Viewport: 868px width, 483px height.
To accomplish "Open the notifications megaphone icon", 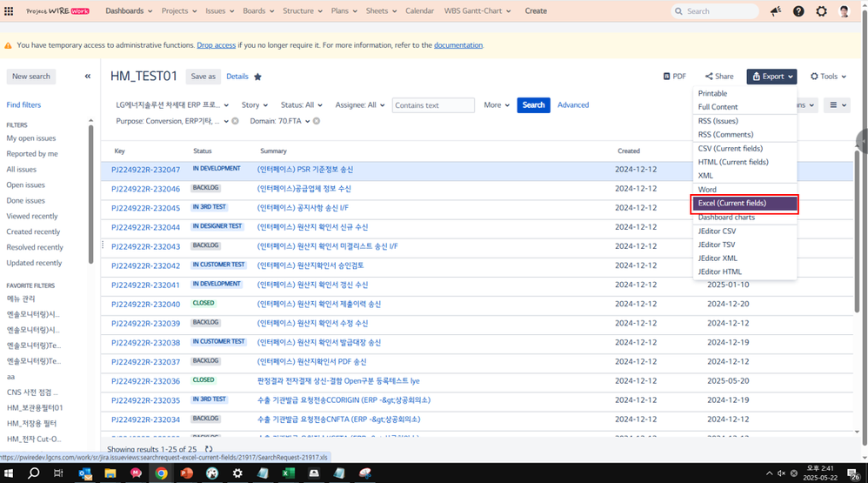I will (x=776, y=11).
